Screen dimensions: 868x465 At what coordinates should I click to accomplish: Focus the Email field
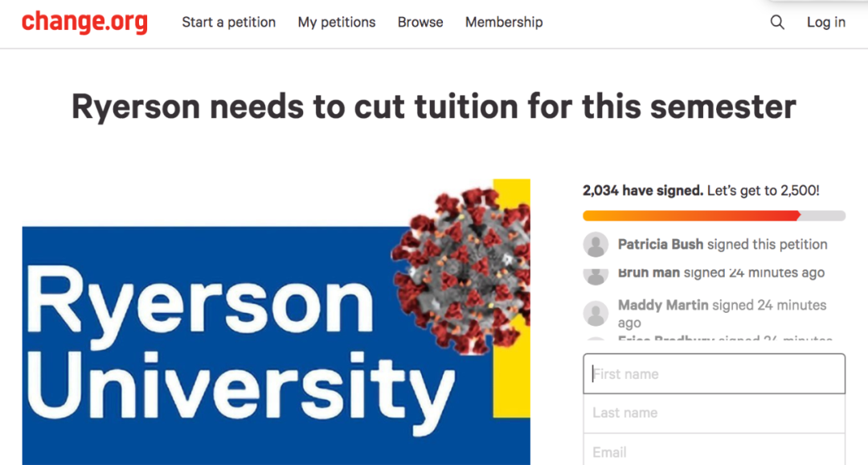(x=714, y=451)
